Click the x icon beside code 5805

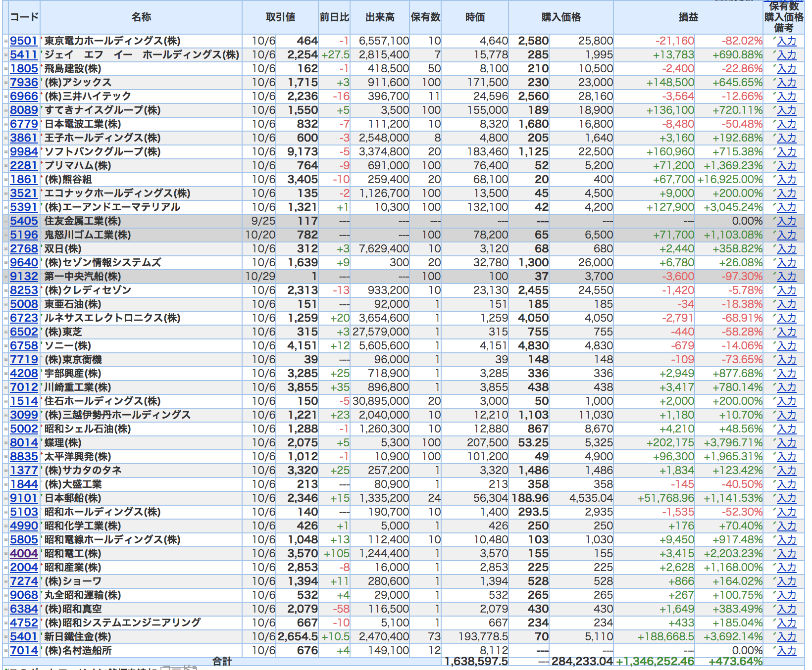click(5, 540)
